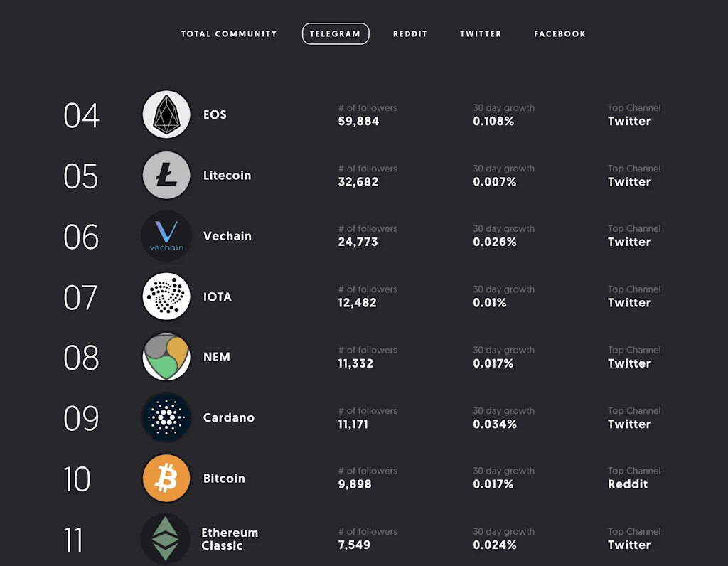Screen dimensions: 728x566
Task: Click the EOS logo icon
Action: pos(166,114)
